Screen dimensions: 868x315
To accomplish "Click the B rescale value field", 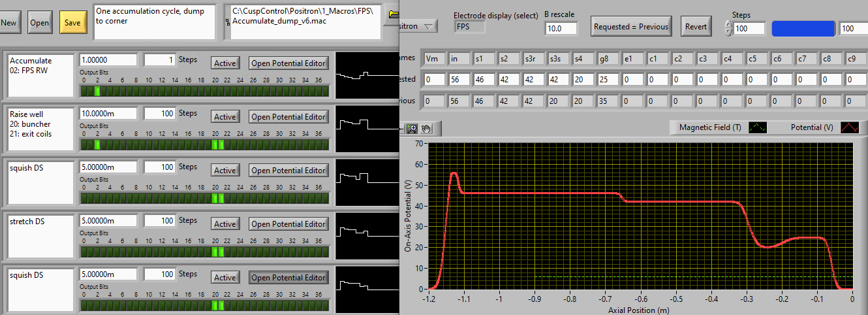I will (x=561, y=28).
